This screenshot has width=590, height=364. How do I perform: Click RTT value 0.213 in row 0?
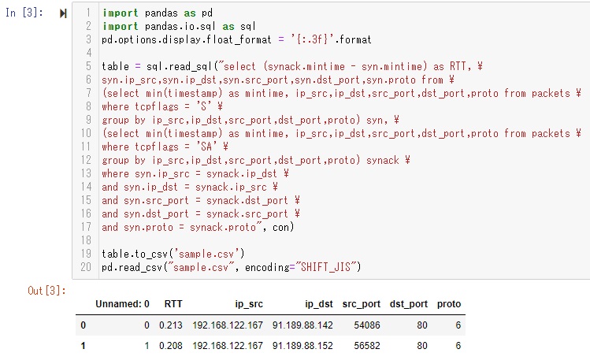pos(171,325)
